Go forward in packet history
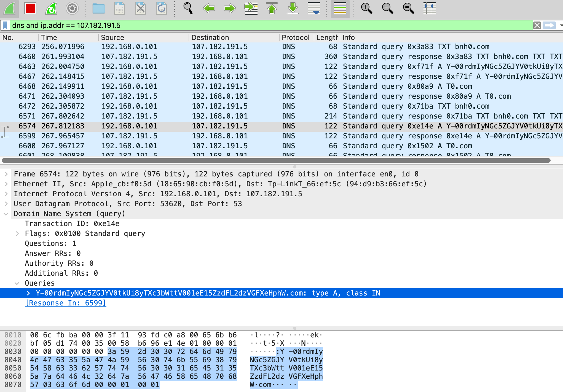 (230, 8)
